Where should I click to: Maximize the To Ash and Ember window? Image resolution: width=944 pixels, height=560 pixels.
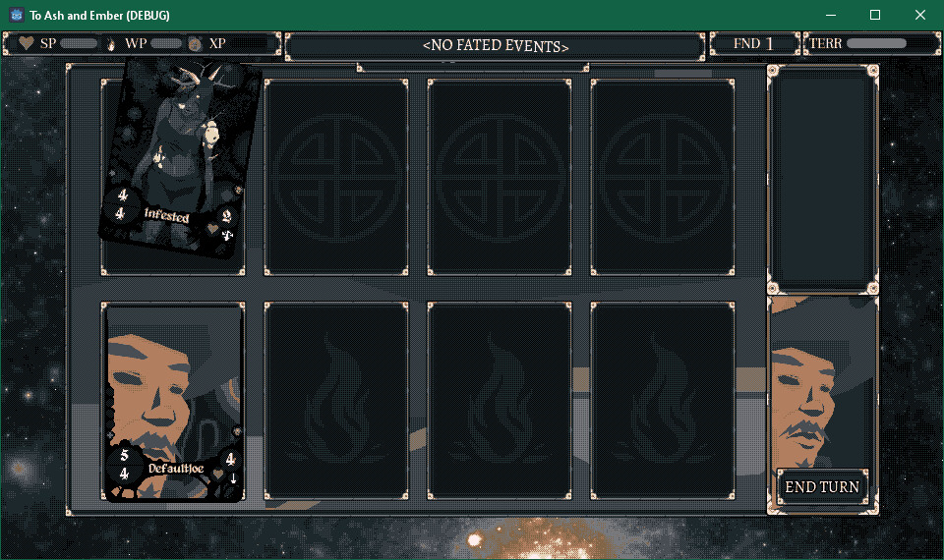(x=875, y=15)
